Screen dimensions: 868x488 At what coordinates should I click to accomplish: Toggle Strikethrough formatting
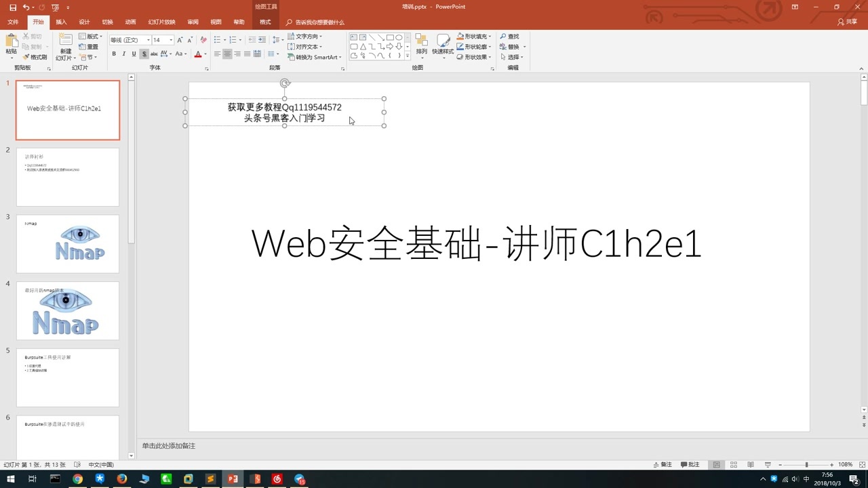154,54
